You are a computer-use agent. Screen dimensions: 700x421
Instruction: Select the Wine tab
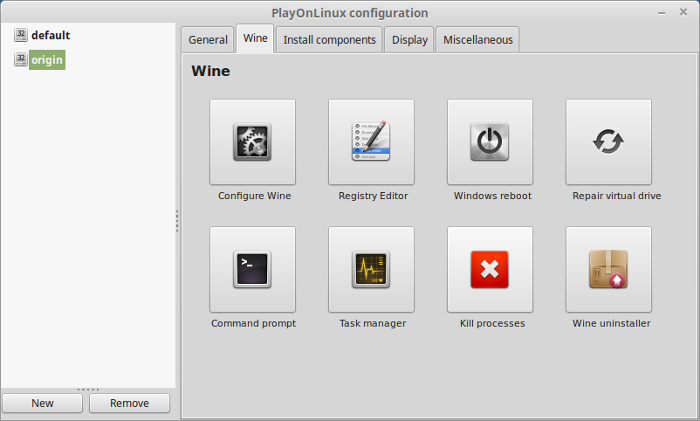tap(255, 38)
